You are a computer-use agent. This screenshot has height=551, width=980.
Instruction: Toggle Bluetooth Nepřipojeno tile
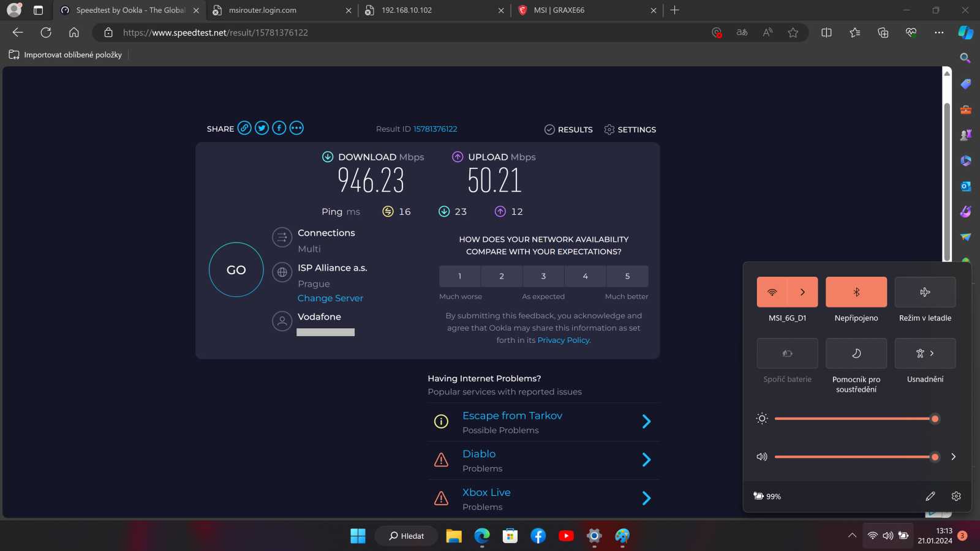click(x=856, y=292)
